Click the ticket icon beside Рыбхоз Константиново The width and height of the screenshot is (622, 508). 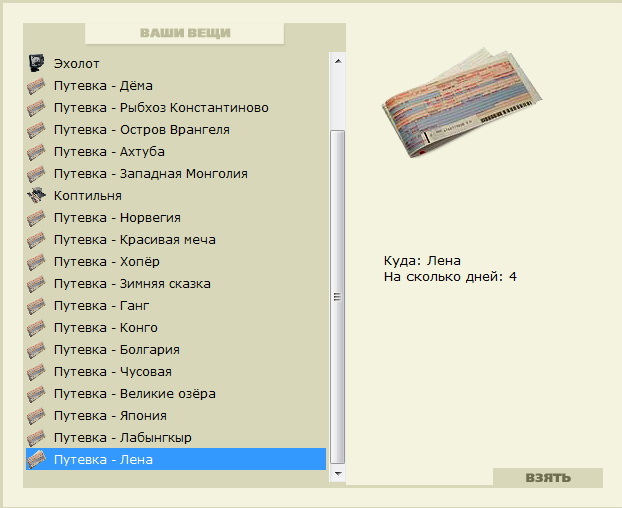click(36, 108)
